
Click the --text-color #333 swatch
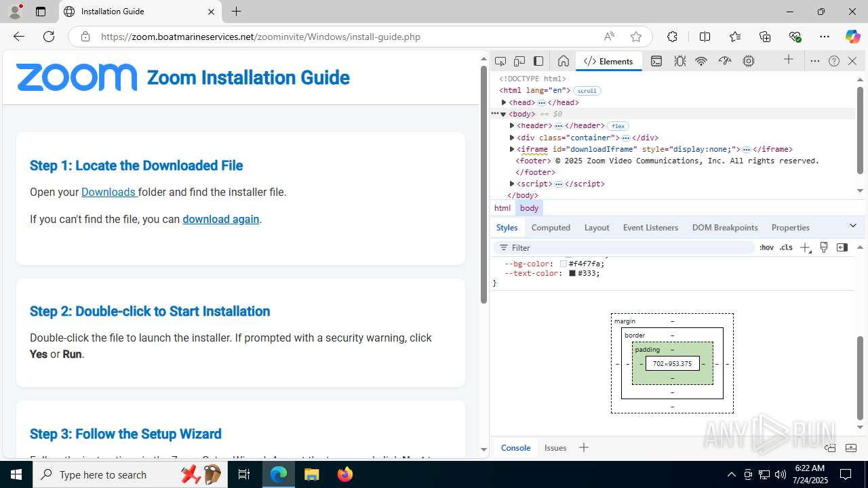pos(572,273)
